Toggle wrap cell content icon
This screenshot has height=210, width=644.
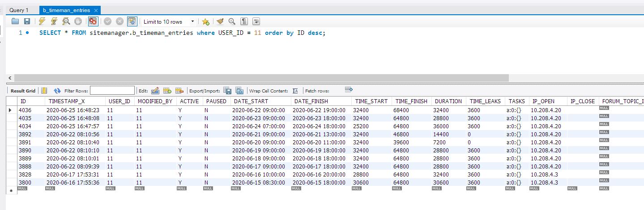click(x=295, y=91)
